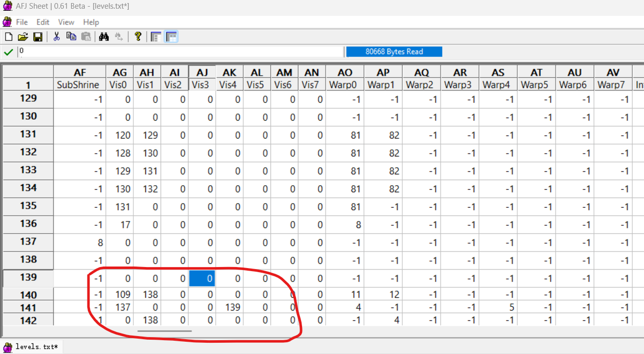This screenshot has width=644, height=354.
Task: Open Find with the binoculars icon
Action: pos(104,37)
